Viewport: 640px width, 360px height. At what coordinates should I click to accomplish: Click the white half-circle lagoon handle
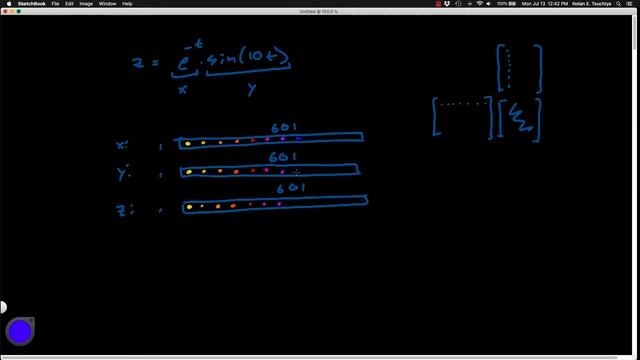pos(3,307)
